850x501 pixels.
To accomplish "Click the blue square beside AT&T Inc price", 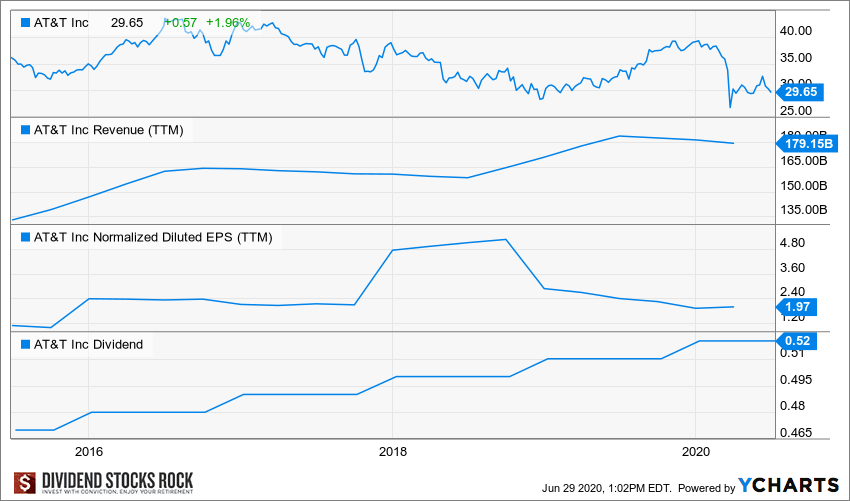I will point(24,22).
